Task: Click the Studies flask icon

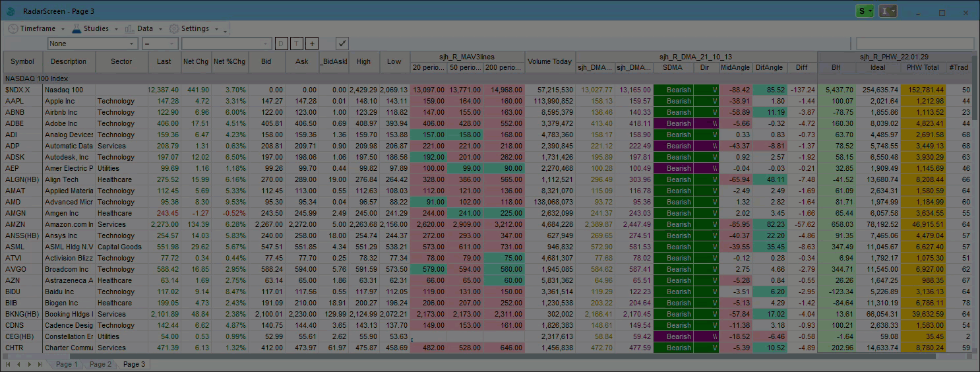Action: pyautogui.click(x=77, y=28)
